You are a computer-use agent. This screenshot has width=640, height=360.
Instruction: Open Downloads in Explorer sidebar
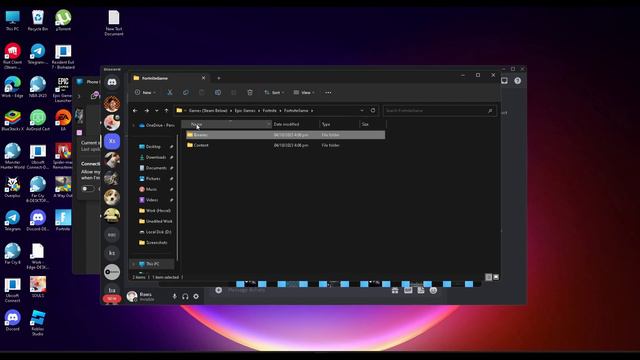(x=156, y=157)
